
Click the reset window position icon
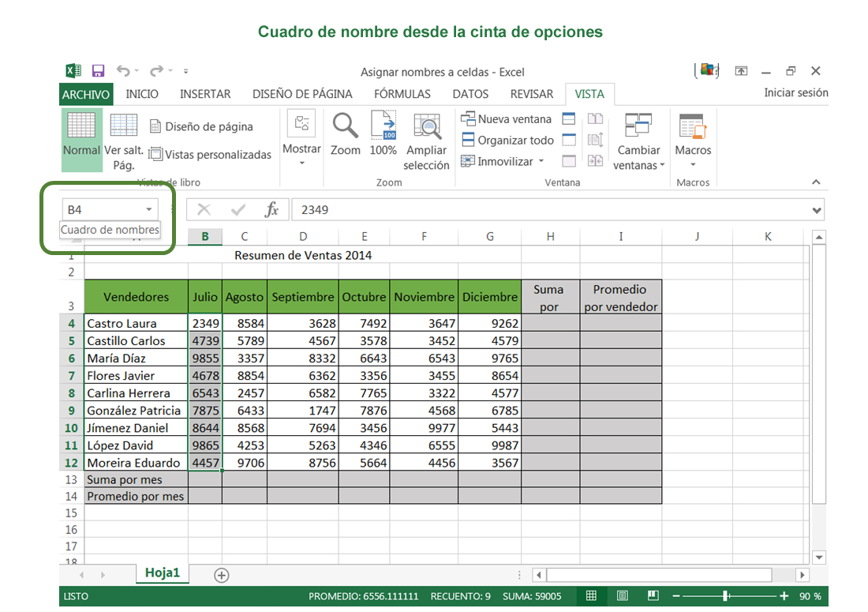[595, 161]
